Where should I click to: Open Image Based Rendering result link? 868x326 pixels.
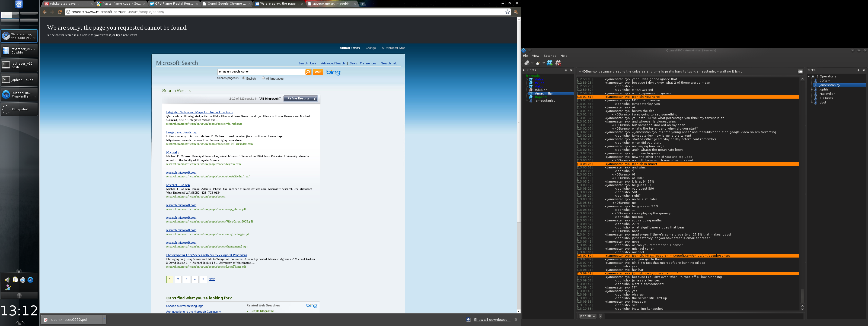click(181, 132)
